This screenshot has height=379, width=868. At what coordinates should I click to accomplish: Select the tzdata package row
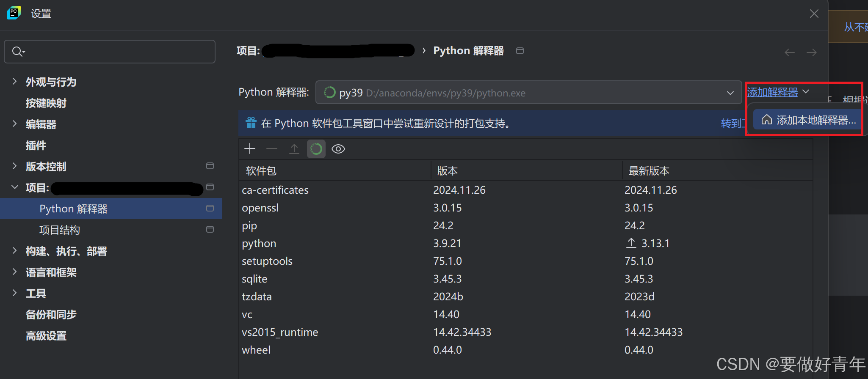tap(525, 297)
